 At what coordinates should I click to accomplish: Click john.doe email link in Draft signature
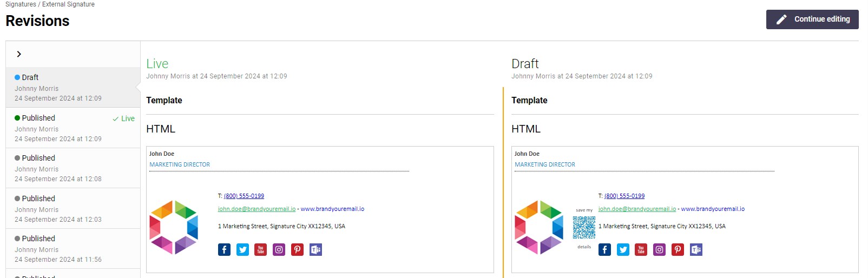pos(637,209)
